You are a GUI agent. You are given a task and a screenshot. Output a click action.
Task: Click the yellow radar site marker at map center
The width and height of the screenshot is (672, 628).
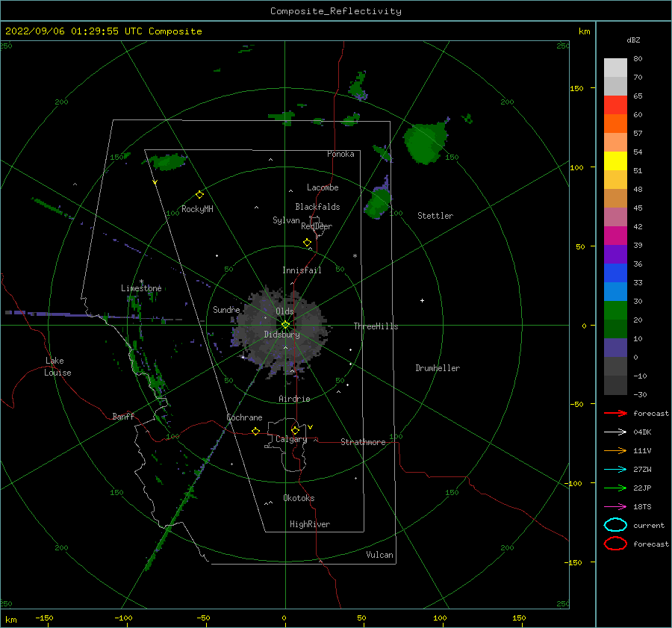coord(285,325)
